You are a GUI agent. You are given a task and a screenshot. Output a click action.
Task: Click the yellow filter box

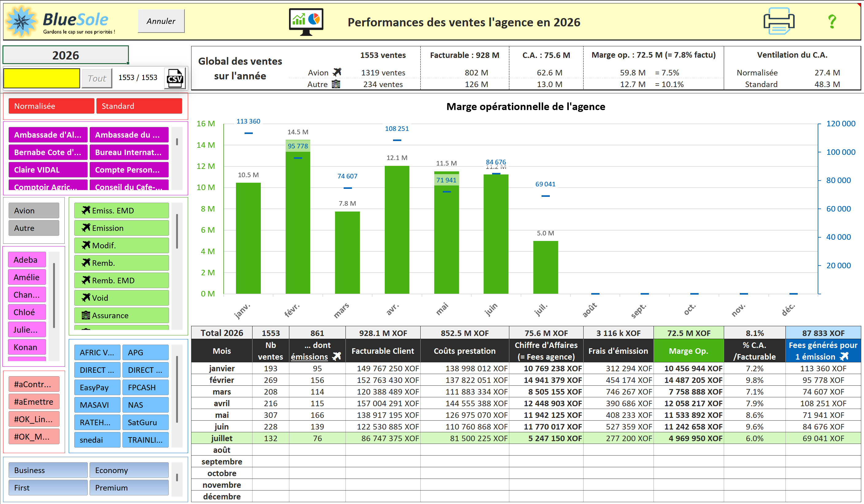[42, 78]
